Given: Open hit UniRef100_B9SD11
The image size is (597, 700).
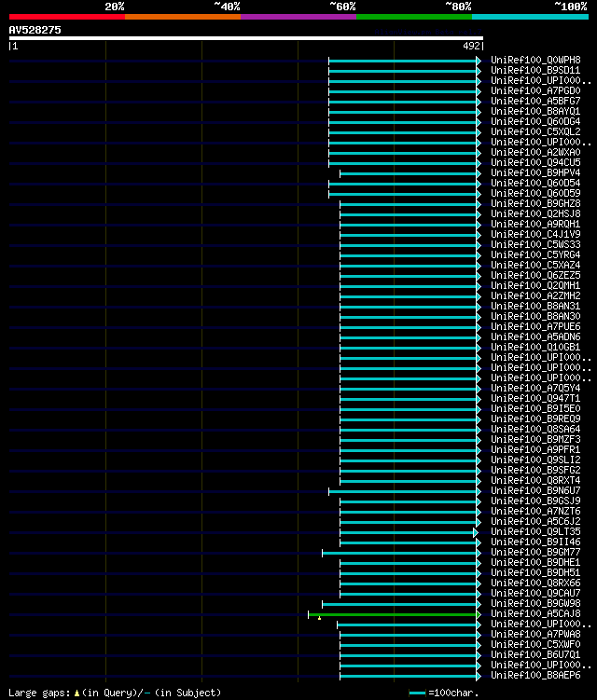Looking at the screenshot, I should 535,70.
